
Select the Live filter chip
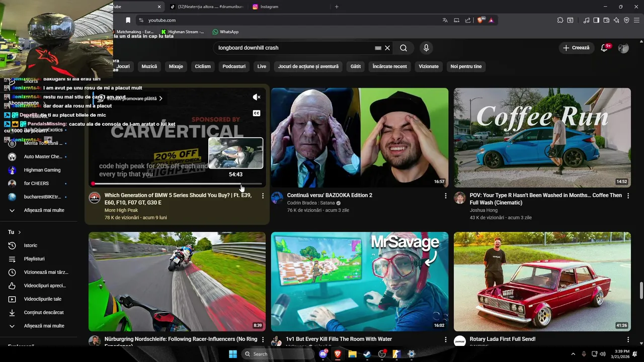point(262,66)
